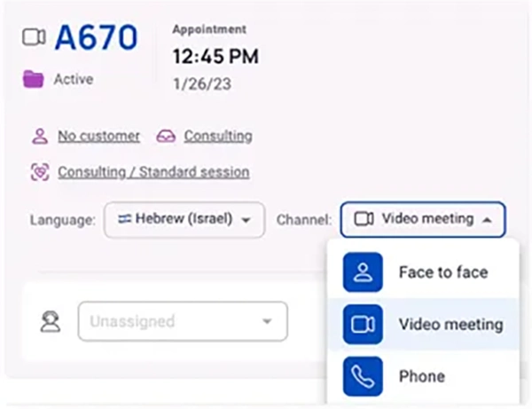The height and width of the screenshot is (409, 532).
Task: Click the ticket number A670
Action: click(97, 37)
